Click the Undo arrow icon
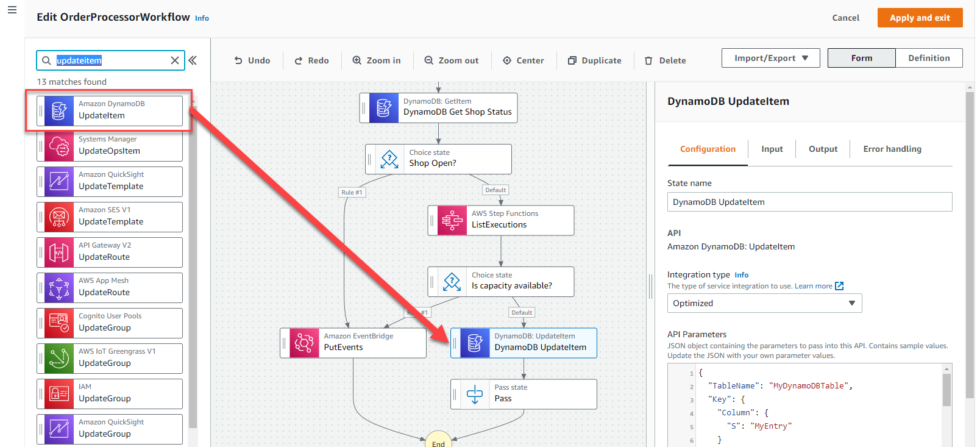The height and width of the screenshot is (447, 980). [238, 60]
